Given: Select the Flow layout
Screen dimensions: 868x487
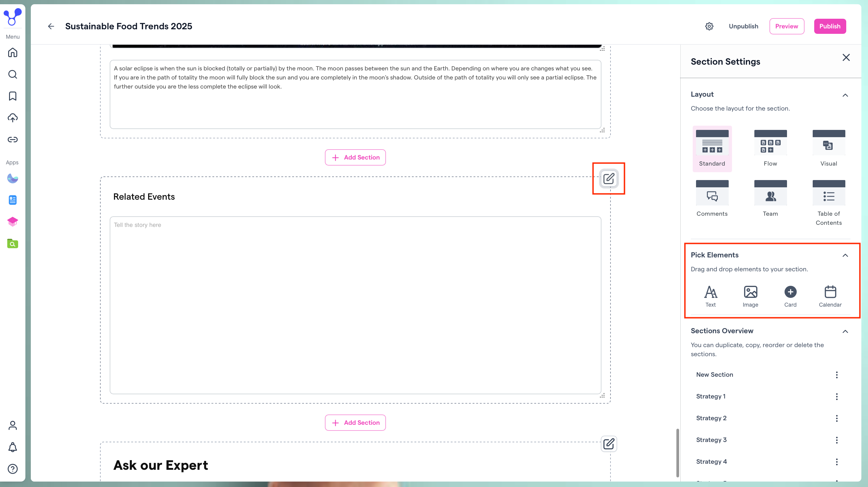Looking at the screenshot, I should [770, 149].
